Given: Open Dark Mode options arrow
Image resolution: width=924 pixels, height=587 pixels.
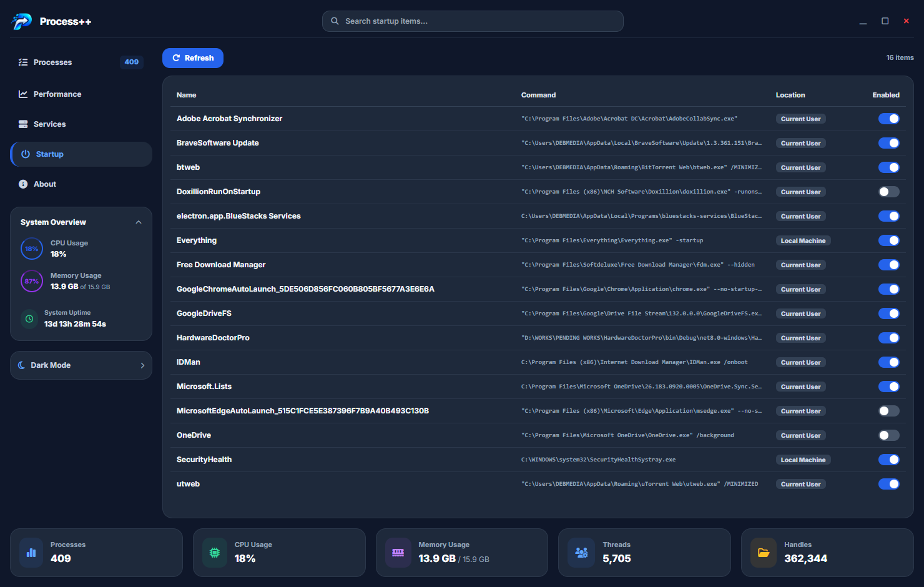Looking at the screenshot, I should pos(142,365).
